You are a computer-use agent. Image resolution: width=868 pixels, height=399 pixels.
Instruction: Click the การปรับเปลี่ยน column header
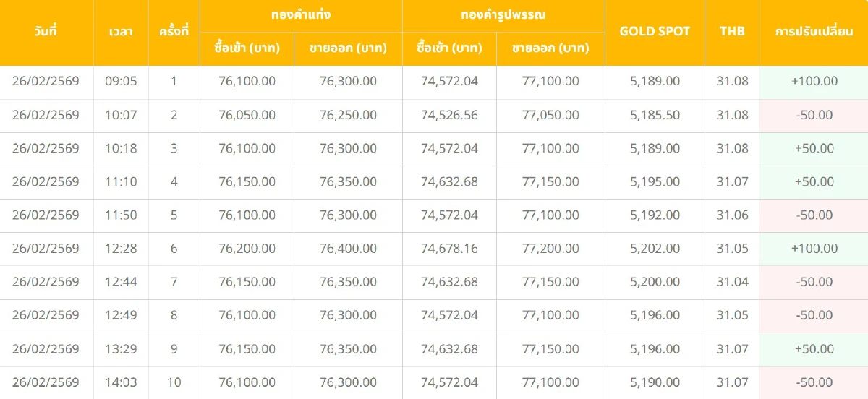point(814,32)
